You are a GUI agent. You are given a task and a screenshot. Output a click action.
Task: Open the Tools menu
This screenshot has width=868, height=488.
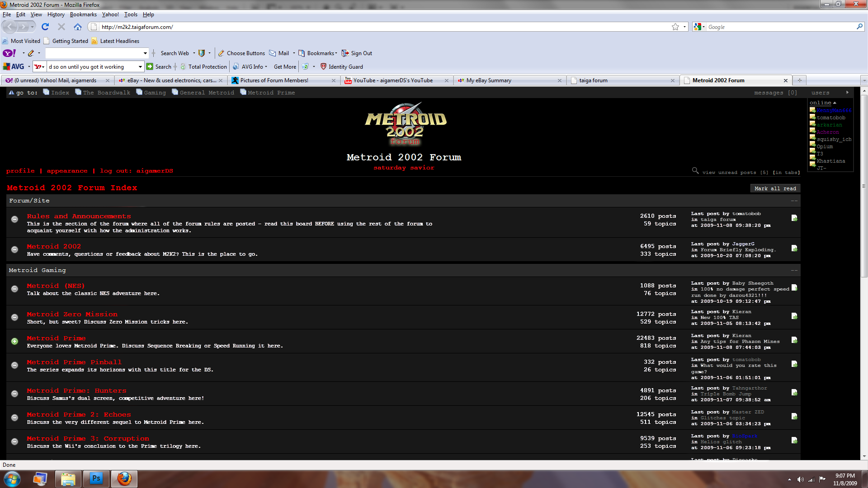131,14
